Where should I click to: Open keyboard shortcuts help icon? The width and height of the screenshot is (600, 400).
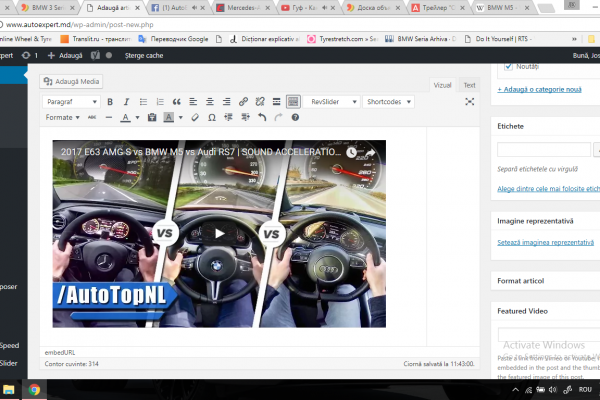pos(295,118)
